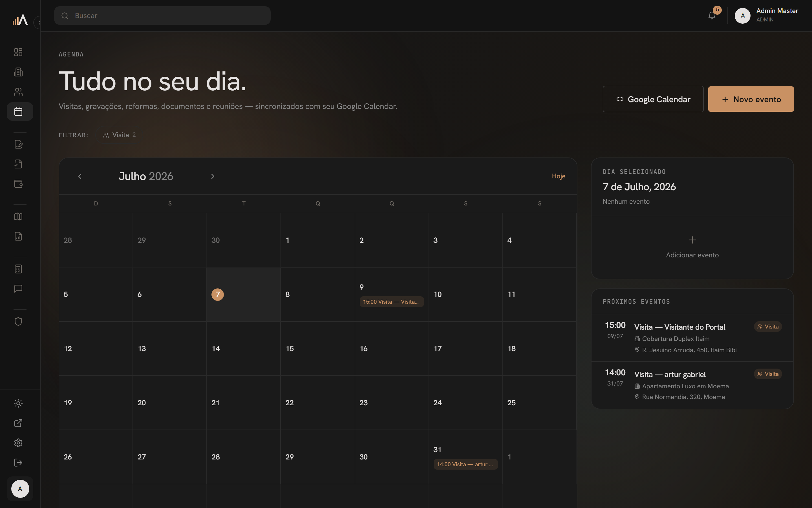Open the buildings icon in sidebar
812x508 pixels.
tap(18, 72)
